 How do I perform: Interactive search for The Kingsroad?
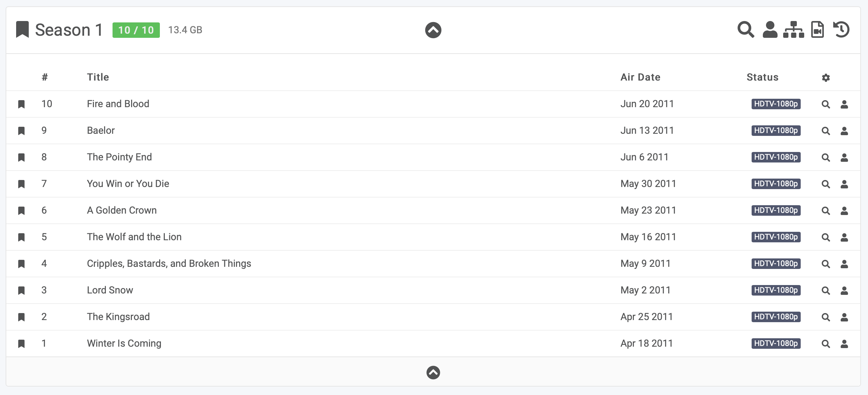845,317
